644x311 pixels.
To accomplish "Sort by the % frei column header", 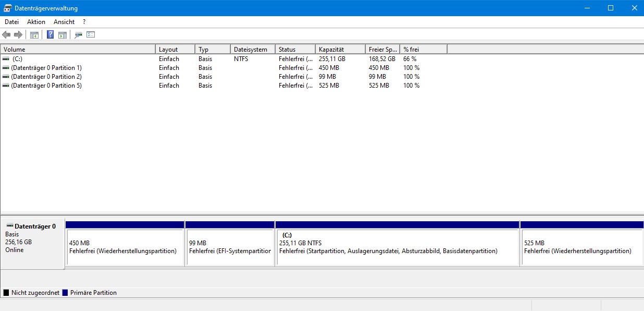I will coord(424,50).
